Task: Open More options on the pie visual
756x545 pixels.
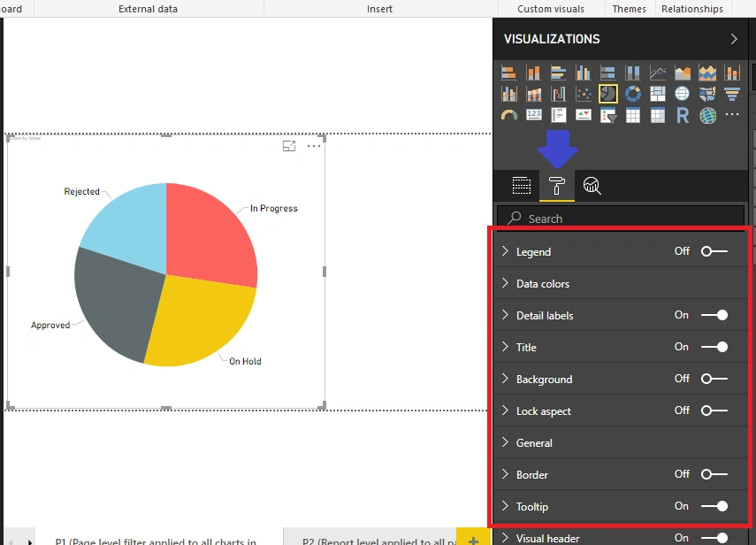Action: (x=314, y=146)
